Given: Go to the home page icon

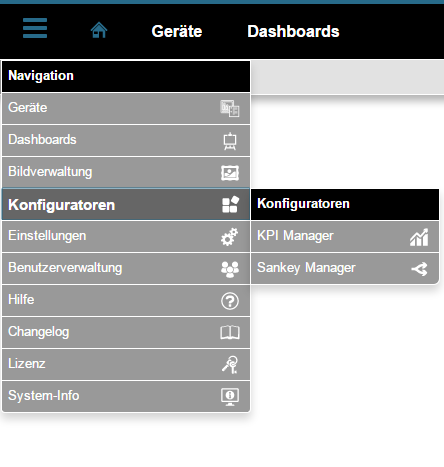Looking at the screenshot, I should 99,30.
